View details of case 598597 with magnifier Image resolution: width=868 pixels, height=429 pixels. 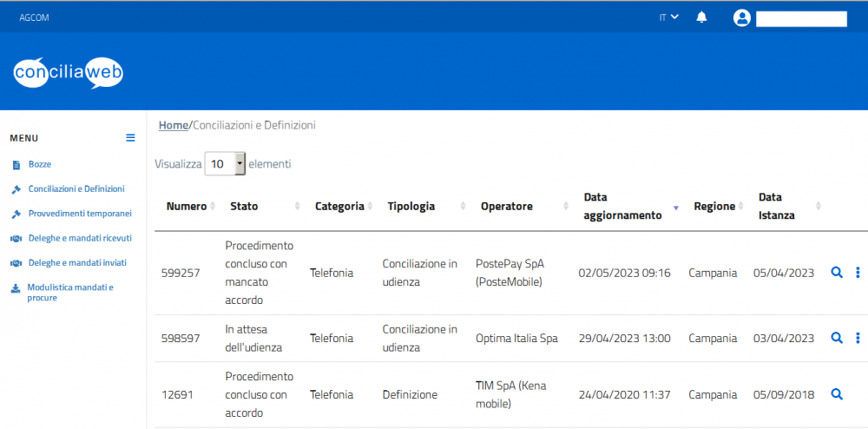pos(837,338)
